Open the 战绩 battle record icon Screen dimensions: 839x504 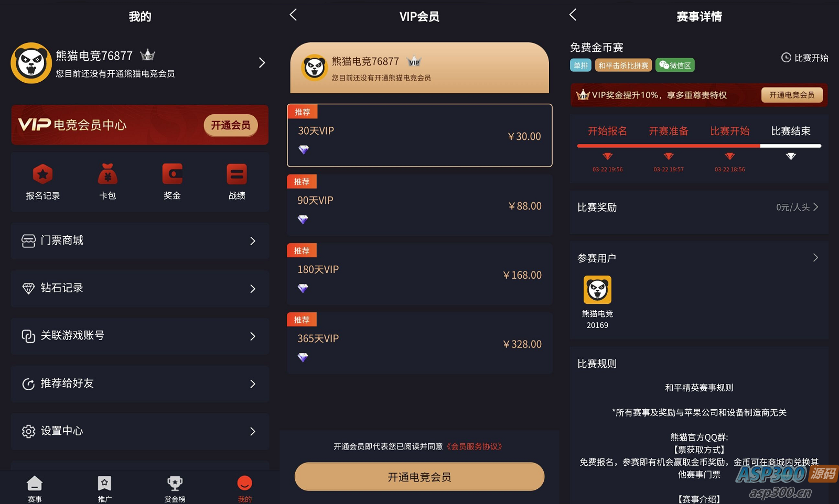click(236, 174)
